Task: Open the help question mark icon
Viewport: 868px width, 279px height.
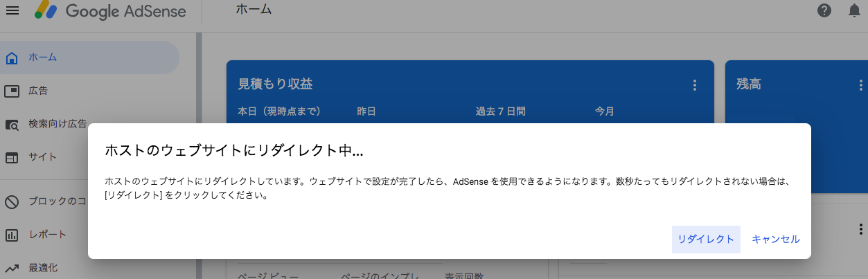Action: (x=824, y=10)
